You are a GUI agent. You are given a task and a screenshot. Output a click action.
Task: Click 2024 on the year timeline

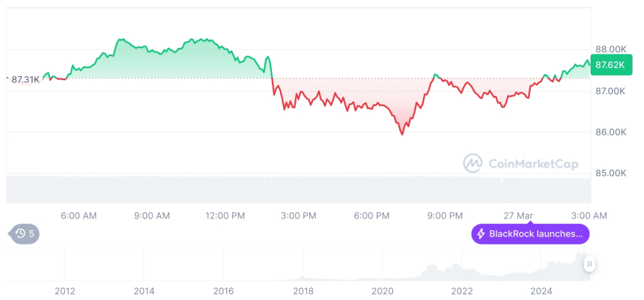[x=541, y=291]
